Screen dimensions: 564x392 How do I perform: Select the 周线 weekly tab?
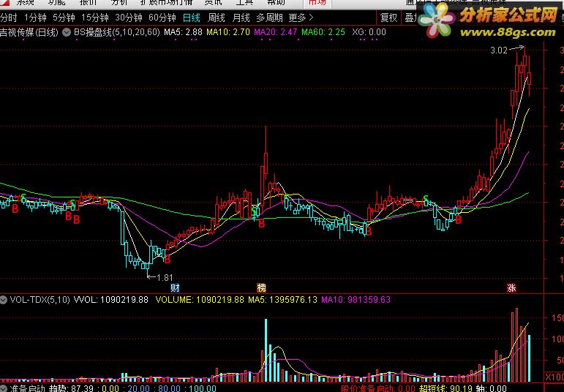pyautogui.click(x=217, y=18)
